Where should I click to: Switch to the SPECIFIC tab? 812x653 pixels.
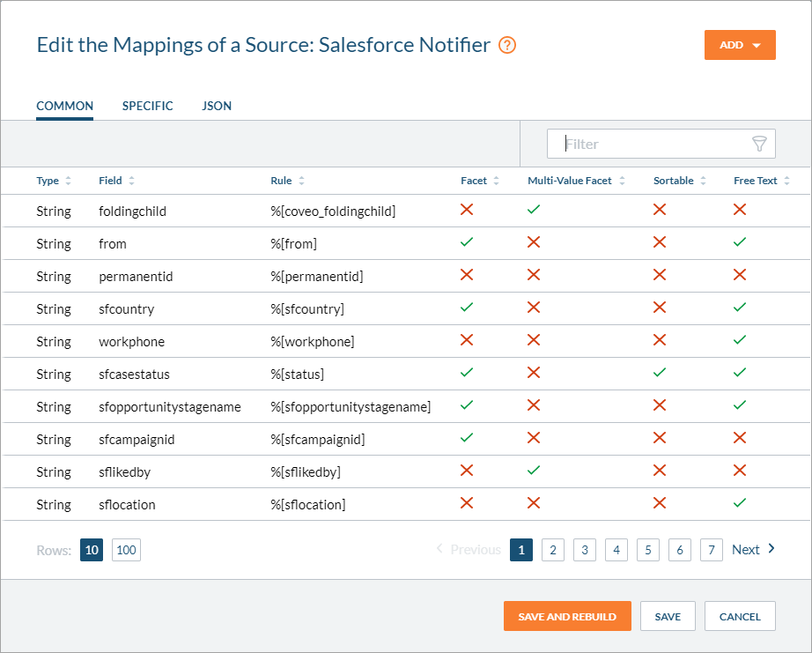(x=148, y=107)
